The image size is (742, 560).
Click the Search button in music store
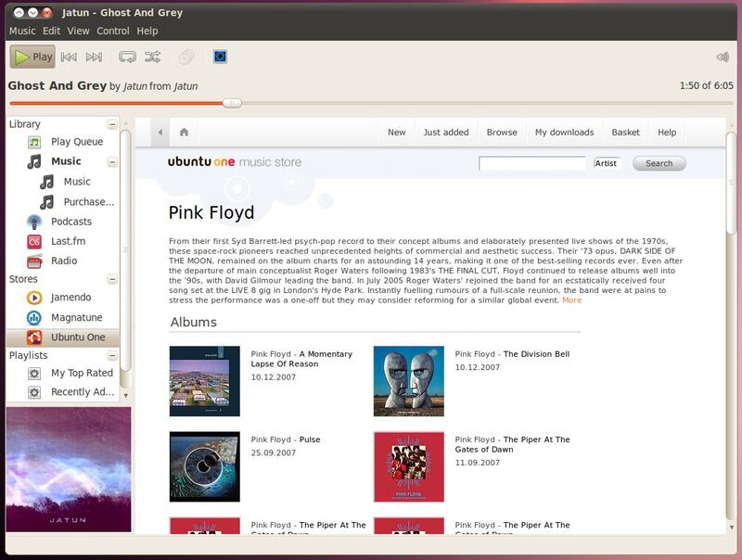tap(659, 163)
